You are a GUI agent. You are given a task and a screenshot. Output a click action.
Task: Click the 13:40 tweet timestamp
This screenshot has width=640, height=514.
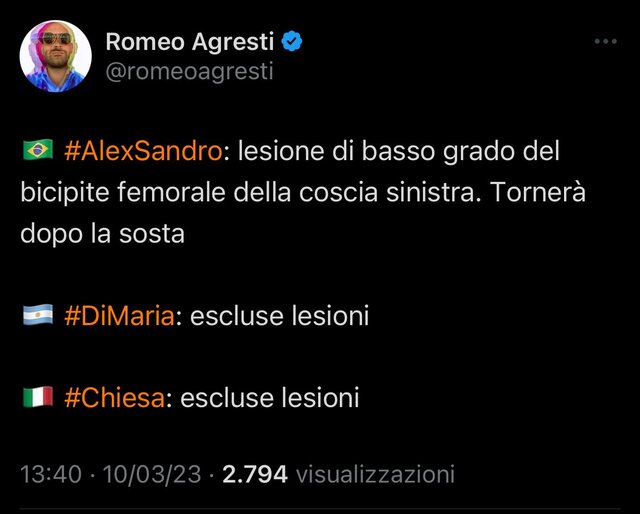[51, 474]
